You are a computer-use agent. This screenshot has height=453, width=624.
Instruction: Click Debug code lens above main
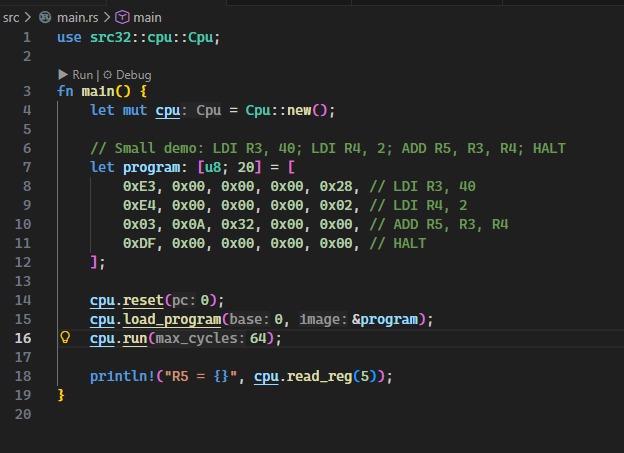coord(134,75)
